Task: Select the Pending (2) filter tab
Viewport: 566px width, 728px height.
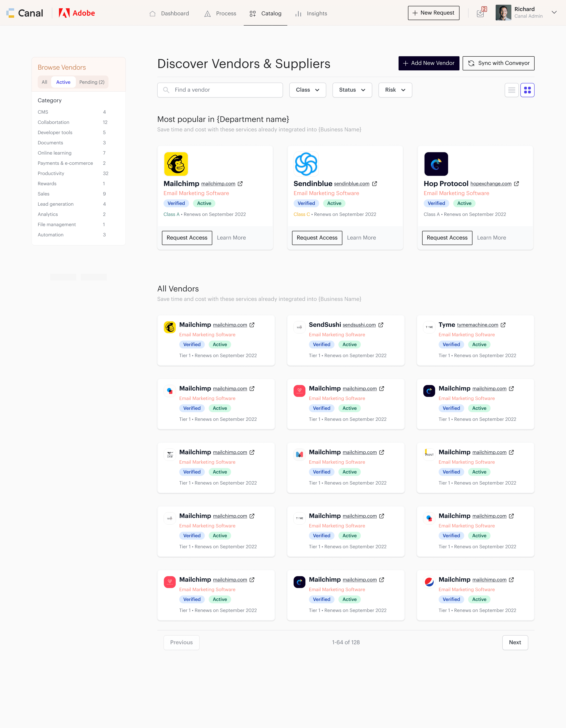Action: (x=92, y=82)
